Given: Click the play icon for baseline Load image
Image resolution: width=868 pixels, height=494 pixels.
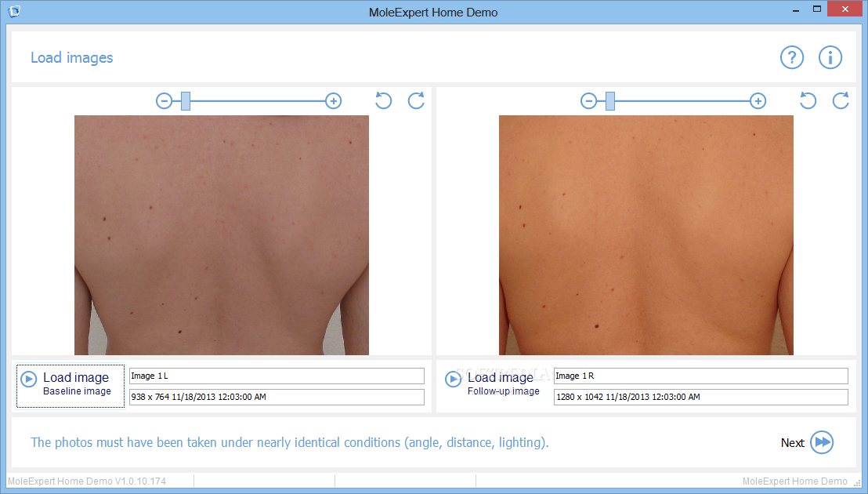Looking at the screenshot, I should (29, 379).
